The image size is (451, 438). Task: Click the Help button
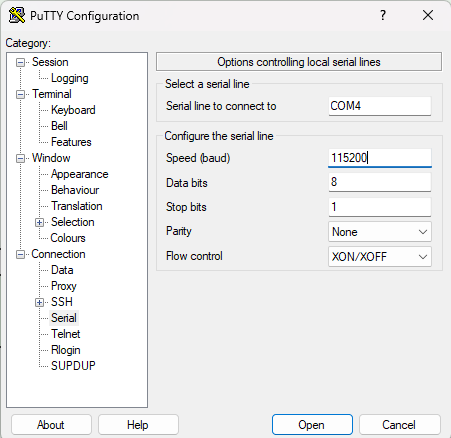point(138,425)
